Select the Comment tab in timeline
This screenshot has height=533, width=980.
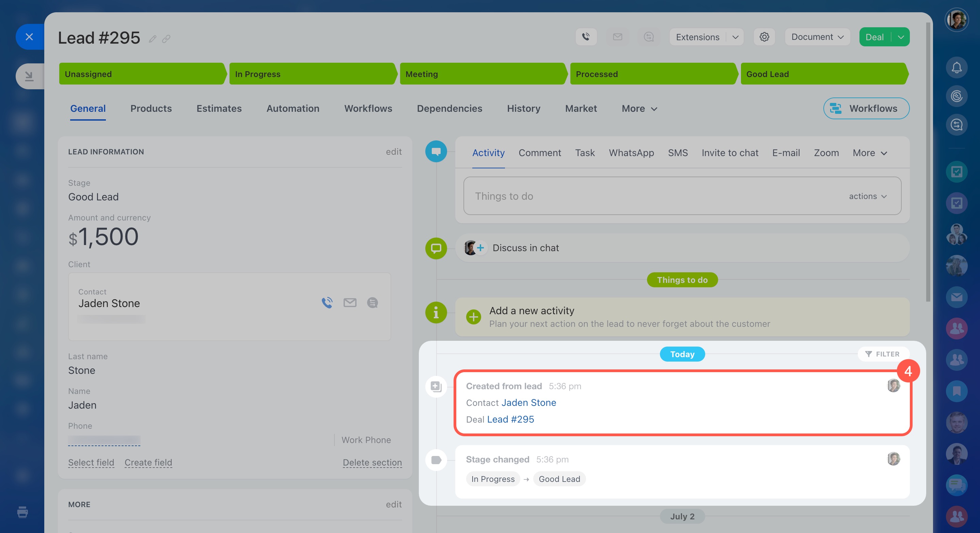[539, 153]
